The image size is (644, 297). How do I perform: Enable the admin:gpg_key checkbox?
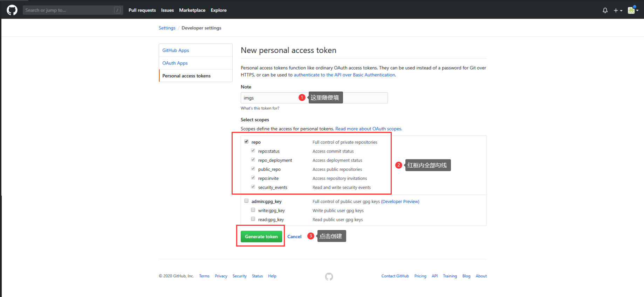point(246,201)
